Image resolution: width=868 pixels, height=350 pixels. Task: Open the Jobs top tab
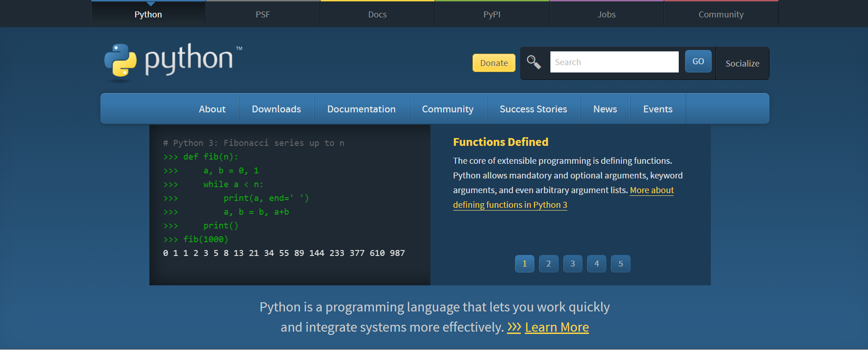pos(607,14)
